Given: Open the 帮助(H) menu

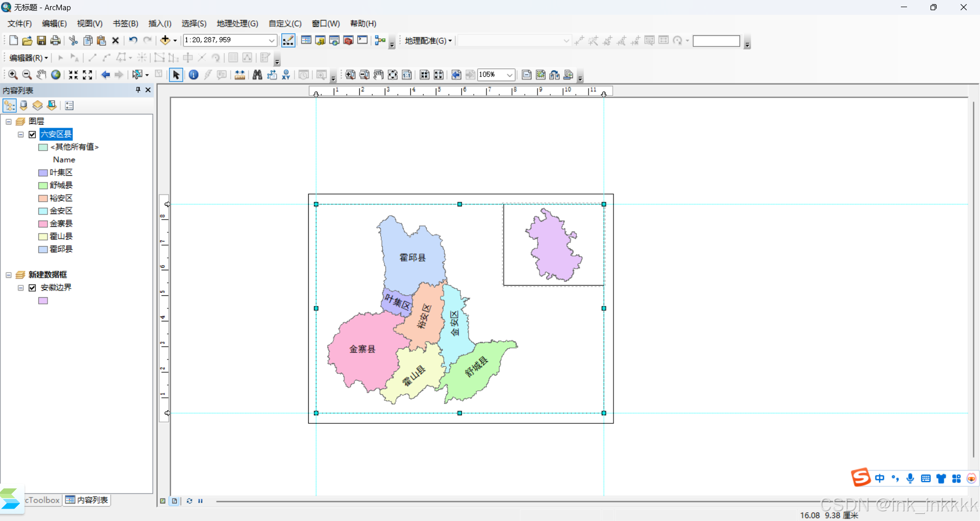Looking at the screenshot, I should click(363, 23).
